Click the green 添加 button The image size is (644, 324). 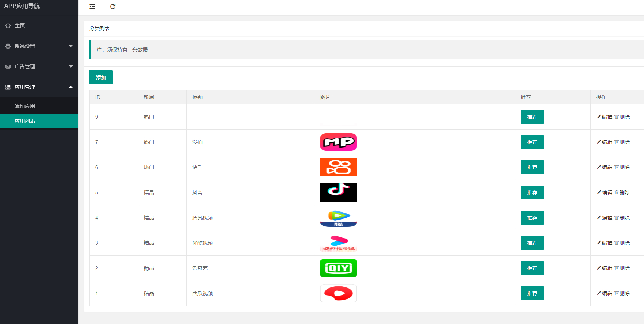101,77
